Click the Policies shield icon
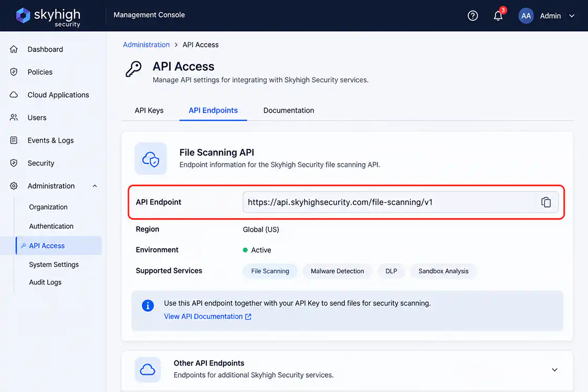This screenshot has width=588, height=392. 14,72
